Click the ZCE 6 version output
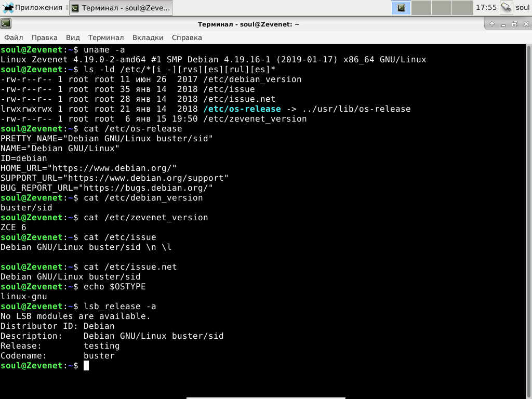 (13, 228)
